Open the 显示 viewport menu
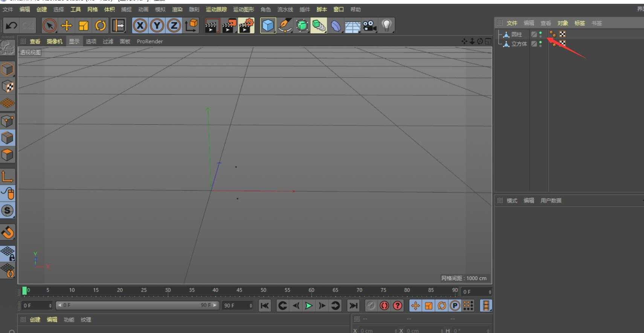 pyautogui.click(x=74, y=41)
